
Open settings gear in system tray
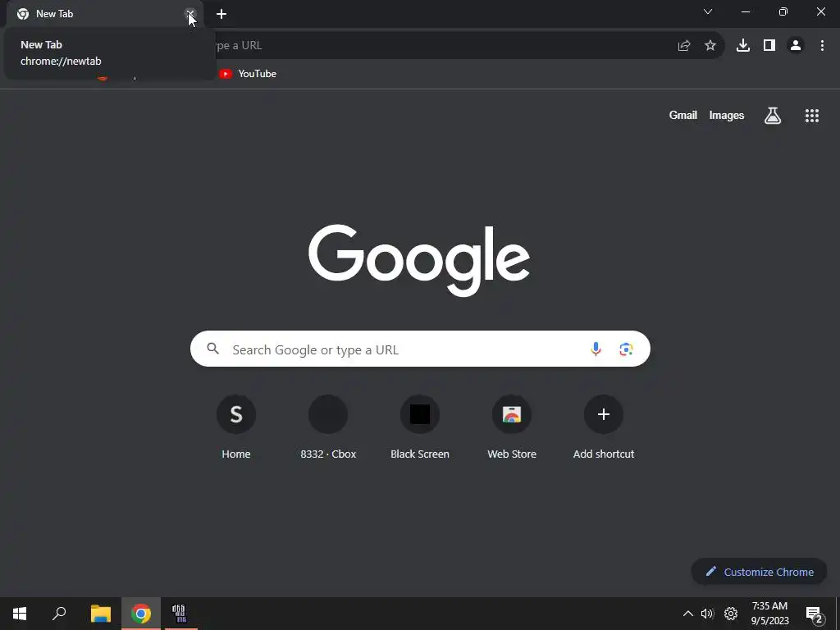point(731,614)
